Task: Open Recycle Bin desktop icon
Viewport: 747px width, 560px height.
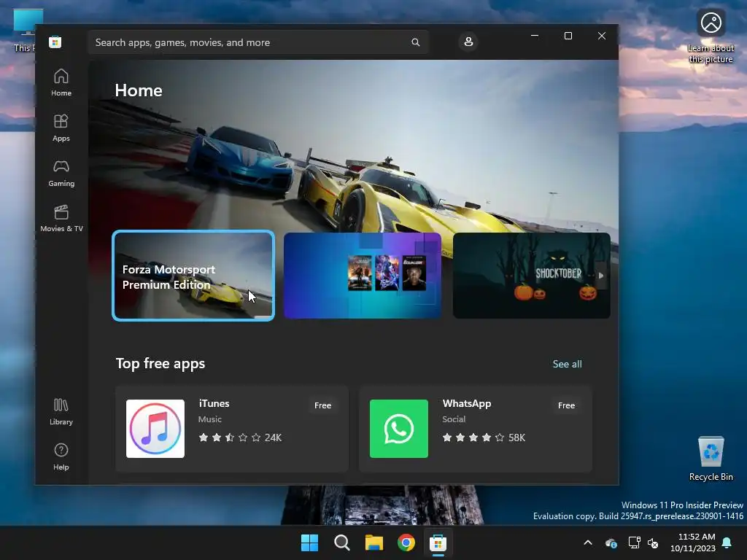Action: pos(711,458)
